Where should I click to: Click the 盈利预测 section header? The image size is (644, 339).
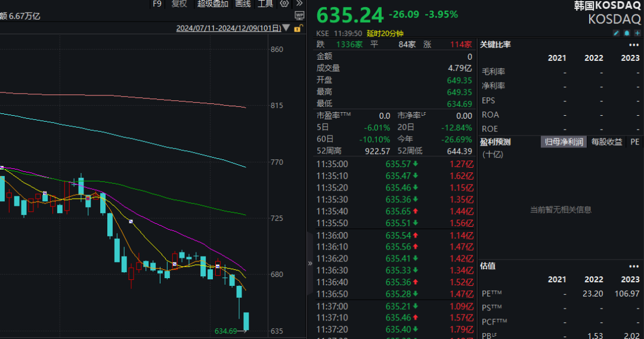(x=496, y=142)
